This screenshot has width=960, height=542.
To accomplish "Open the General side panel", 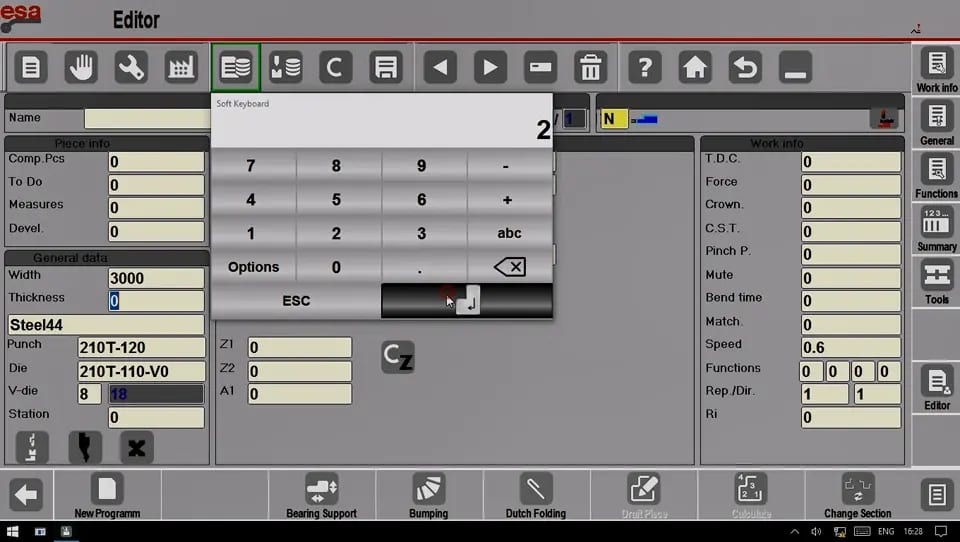I will click(x=936, y=122).
